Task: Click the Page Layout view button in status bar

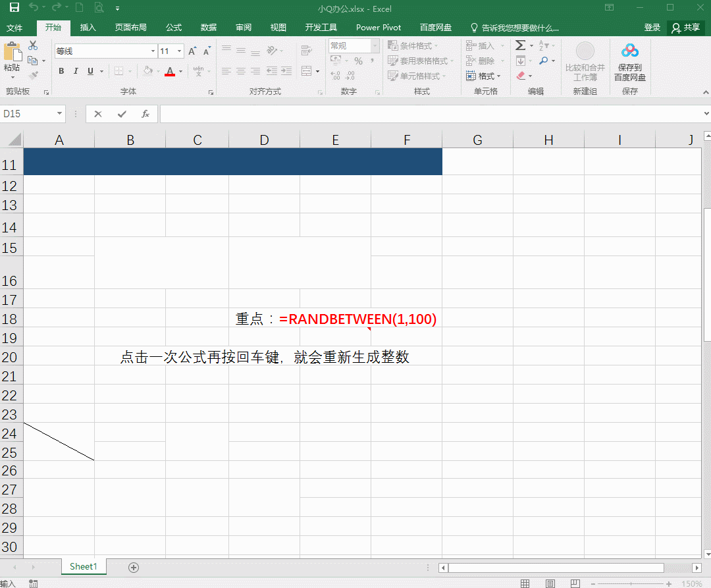Action: click(x=550, y=583)
